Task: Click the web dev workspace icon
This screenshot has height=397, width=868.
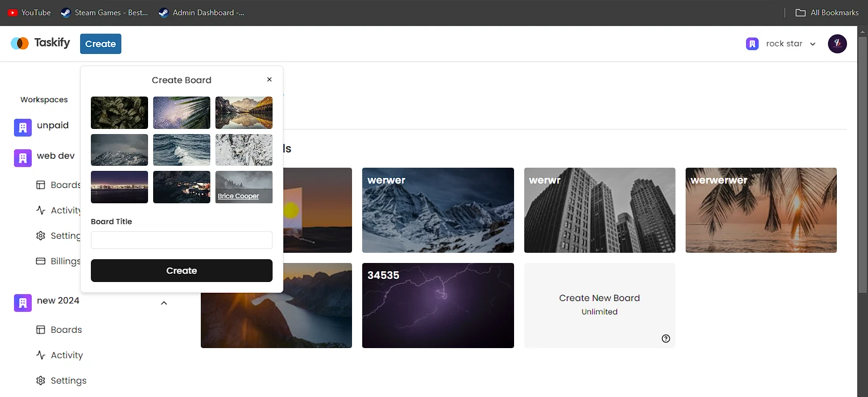Action: (x=23, y=158)
